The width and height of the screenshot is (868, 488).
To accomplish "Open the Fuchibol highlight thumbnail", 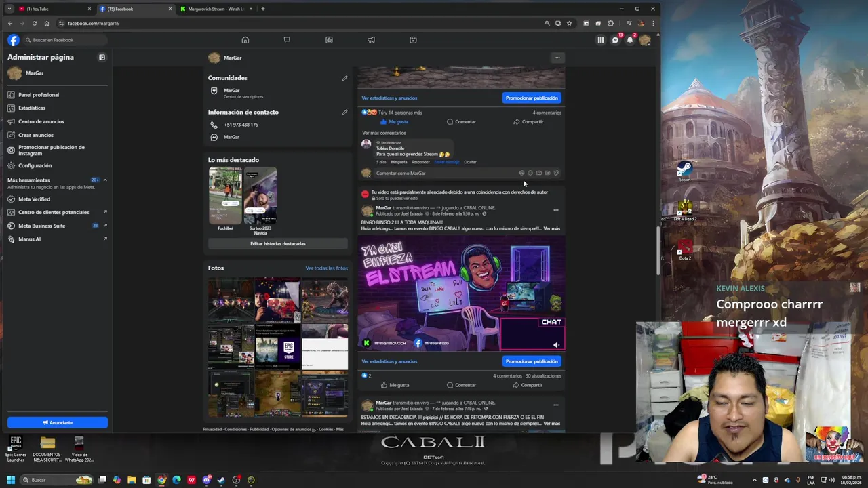I will click(225, 196).
